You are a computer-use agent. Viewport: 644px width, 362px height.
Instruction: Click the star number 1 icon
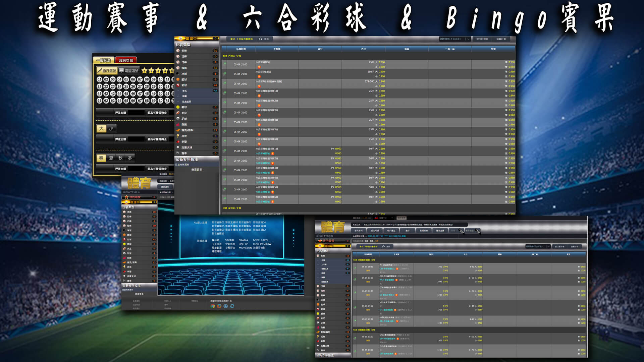coord(145,71)
